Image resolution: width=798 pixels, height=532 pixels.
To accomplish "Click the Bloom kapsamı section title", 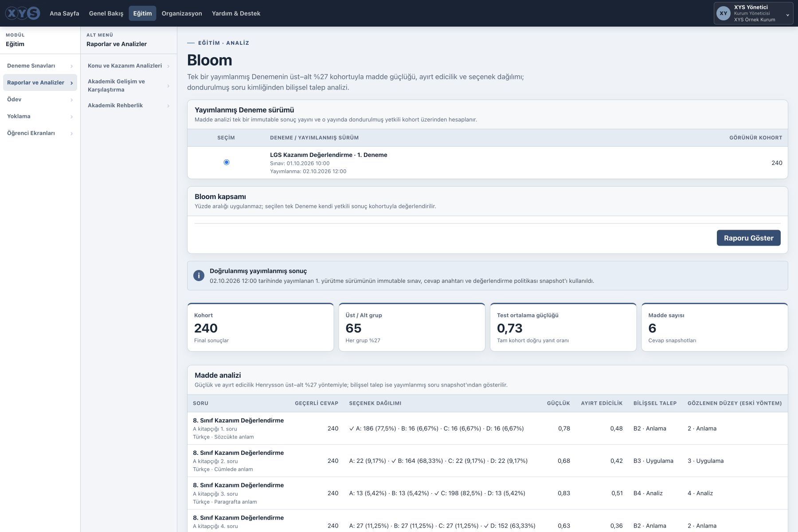I will coord(220,197).
